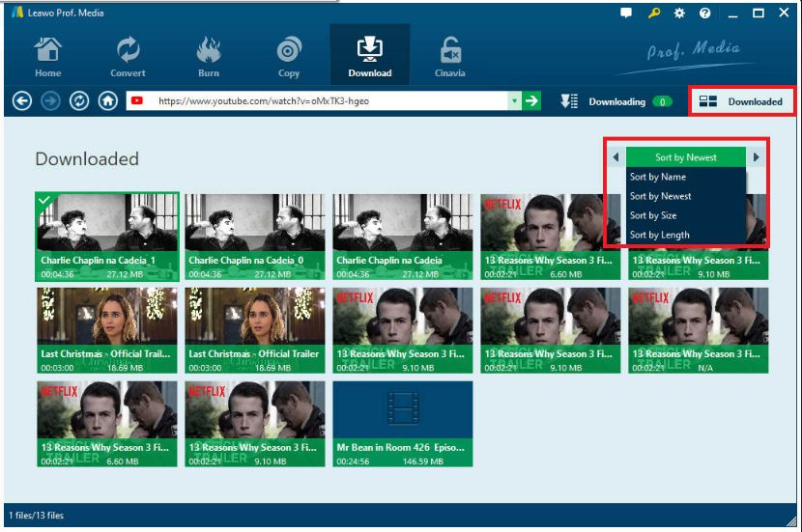Switch to the Download module
The image size is (802, 532).
pyautogui.click(x=370, y=55)
